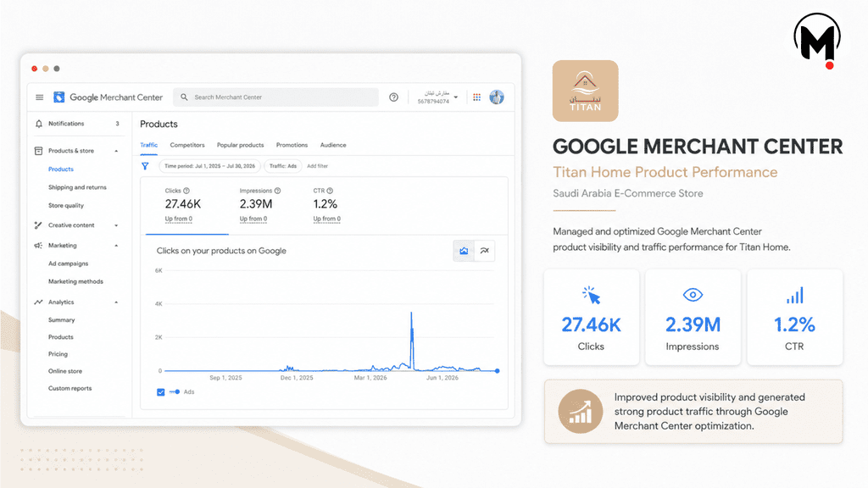Open the help question mark icon

(393, 97)
